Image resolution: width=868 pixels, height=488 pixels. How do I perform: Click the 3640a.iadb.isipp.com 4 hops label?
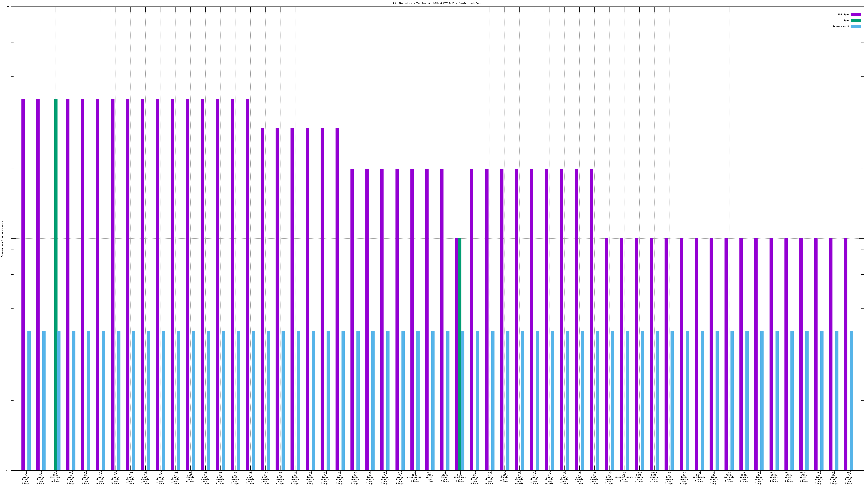tap(654, 477)
